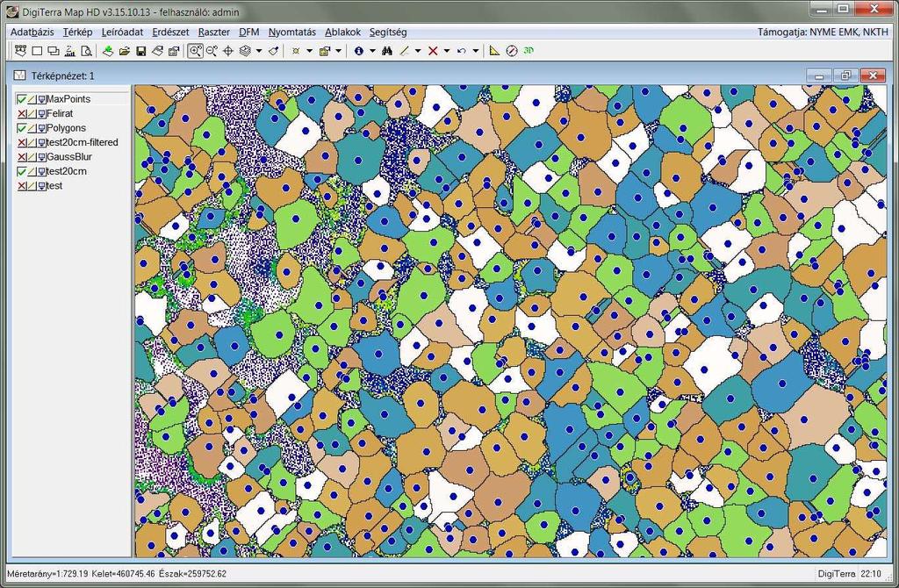Open the dropdown next to the info icon

tap(372, 51)
